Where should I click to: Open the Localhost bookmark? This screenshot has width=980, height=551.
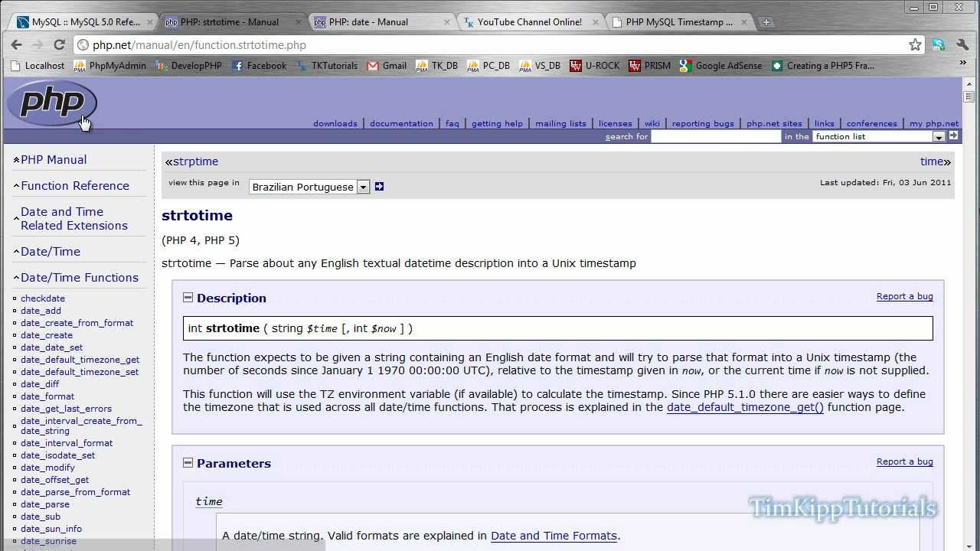tap(38, 66)
